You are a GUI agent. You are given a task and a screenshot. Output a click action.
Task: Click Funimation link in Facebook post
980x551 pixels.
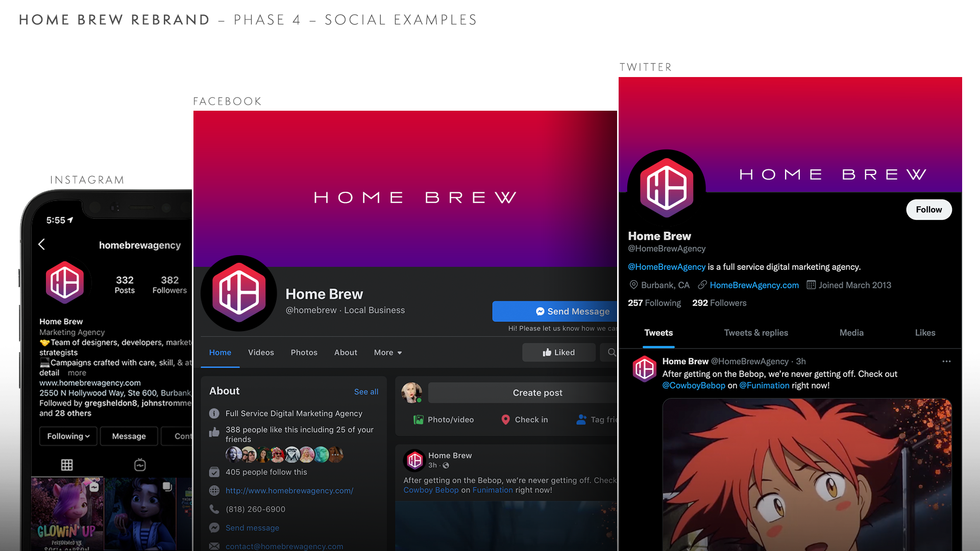[493, 490]
